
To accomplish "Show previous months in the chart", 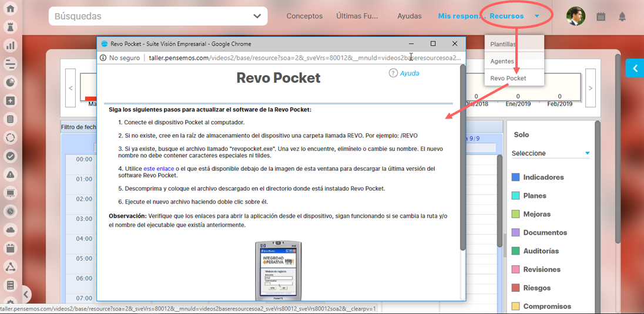I will [71, 88].
